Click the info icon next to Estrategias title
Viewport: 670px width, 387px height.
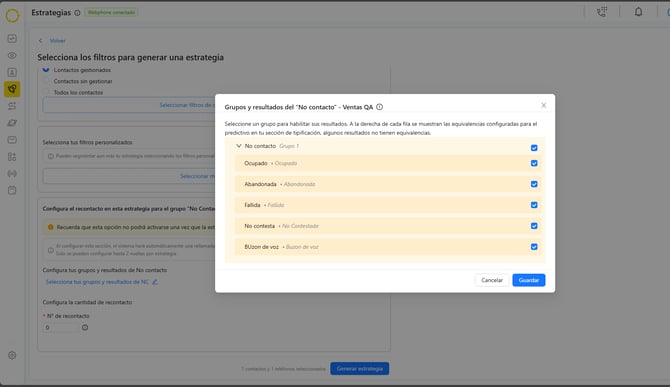click(77, 13)
